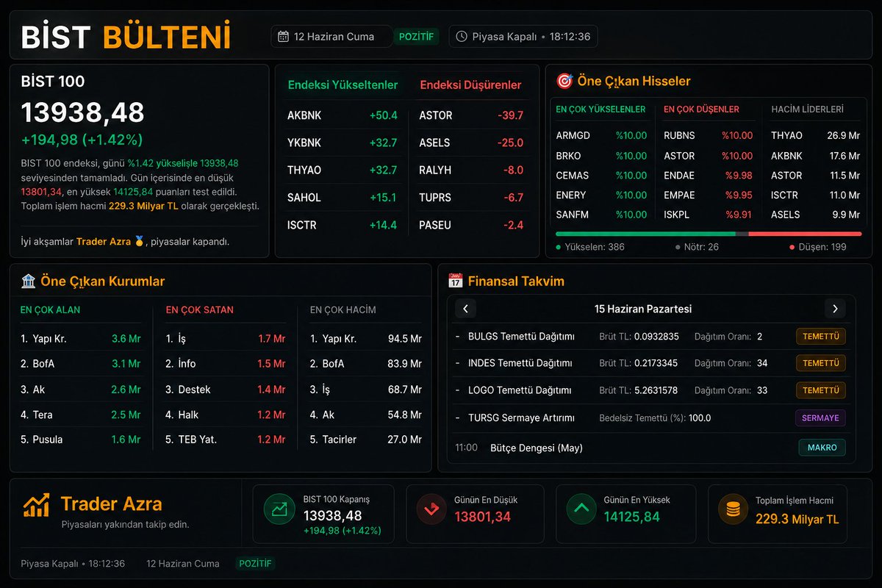This screenshot has height=588, width=882.
Task: Click the clock icon beside Piyasa Kapalı
Action: coord(462,36)
